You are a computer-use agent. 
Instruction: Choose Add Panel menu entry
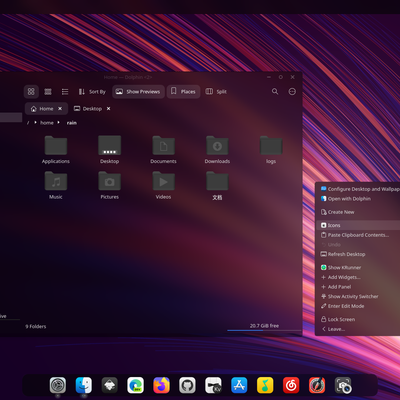359,287
